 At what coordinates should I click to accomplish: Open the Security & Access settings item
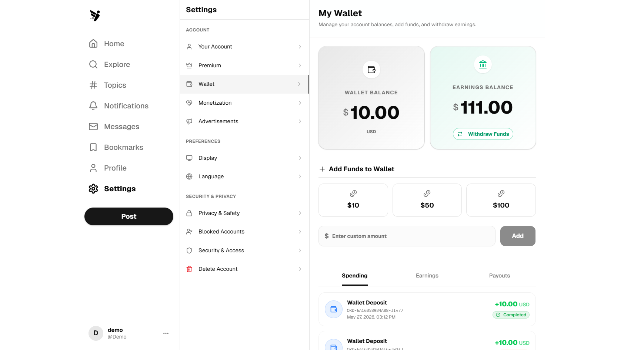244,250
